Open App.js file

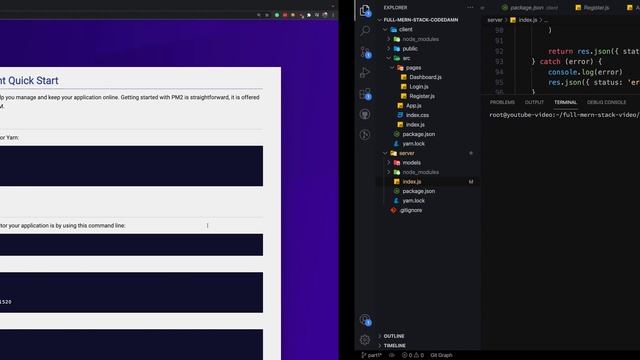[413, 106]
